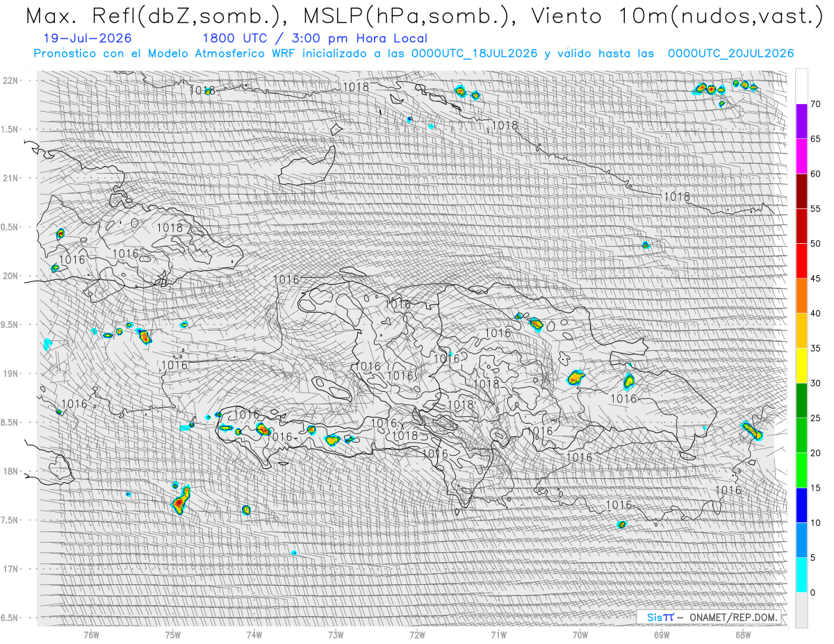Select the yellow 30-35 dBZ legend swatch

click(x=801, y=365)
